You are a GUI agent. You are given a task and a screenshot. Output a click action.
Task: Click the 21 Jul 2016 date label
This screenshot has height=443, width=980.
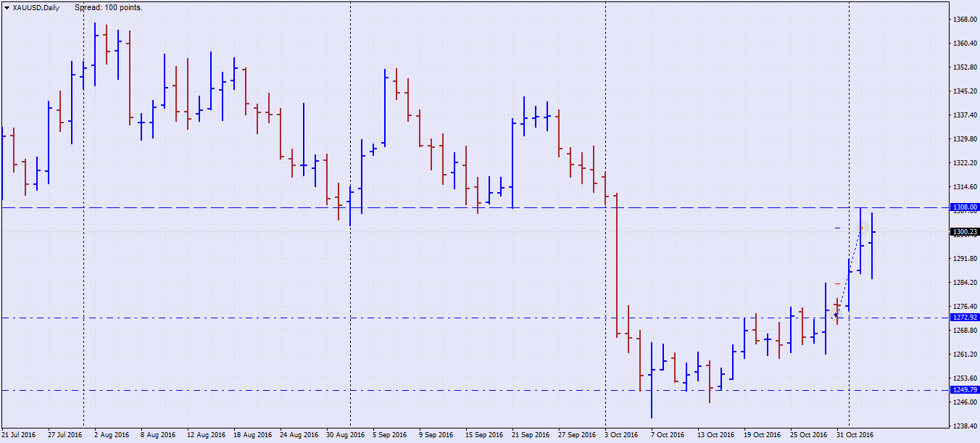[x=19, y=435]
